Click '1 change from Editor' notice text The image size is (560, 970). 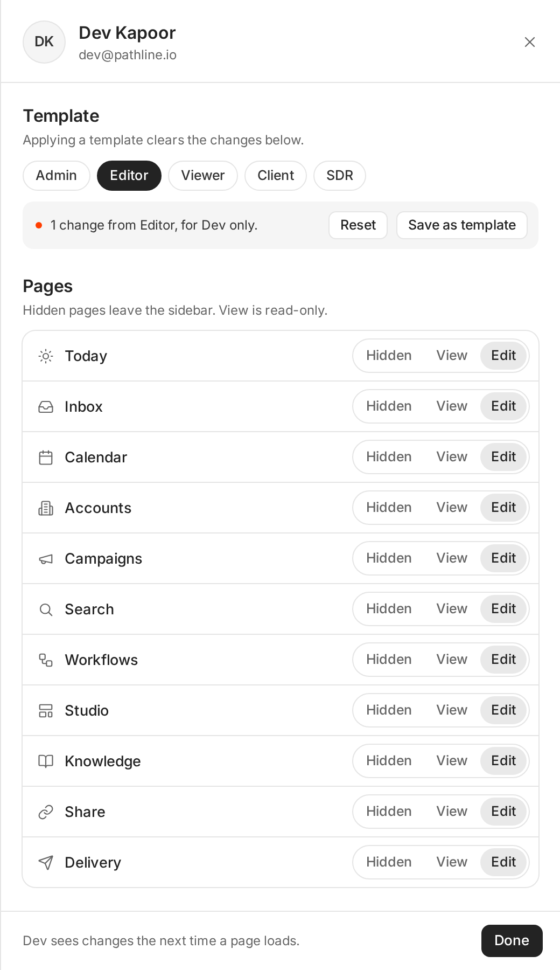(154, 225)
